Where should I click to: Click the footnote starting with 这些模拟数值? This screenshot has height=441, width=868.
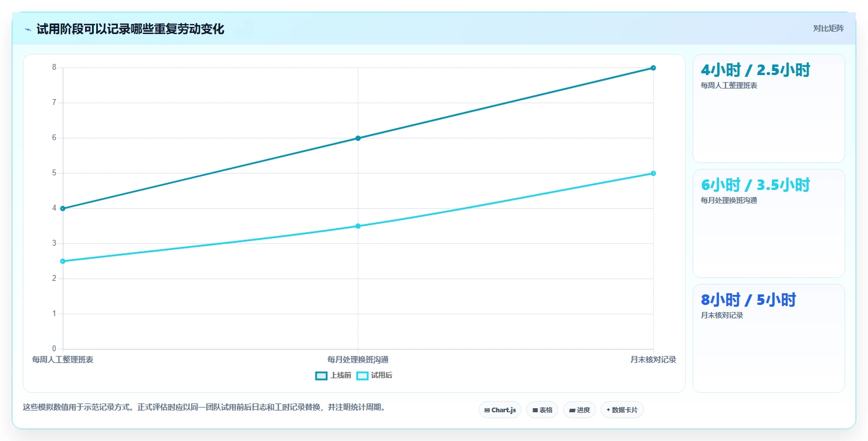(x=205, y=408)
